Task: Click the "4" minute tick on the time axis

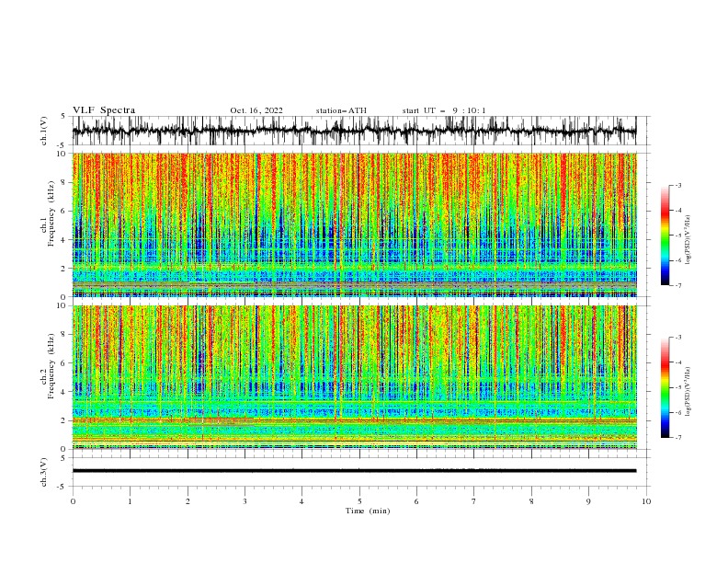Action: click(x=301, y=501)
